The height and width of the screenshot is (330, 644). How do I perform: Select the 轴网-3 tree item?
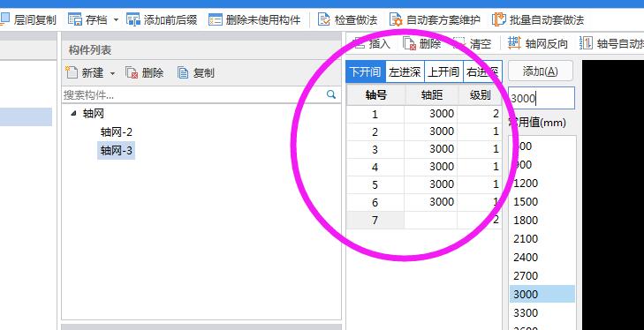pos(117,150)
